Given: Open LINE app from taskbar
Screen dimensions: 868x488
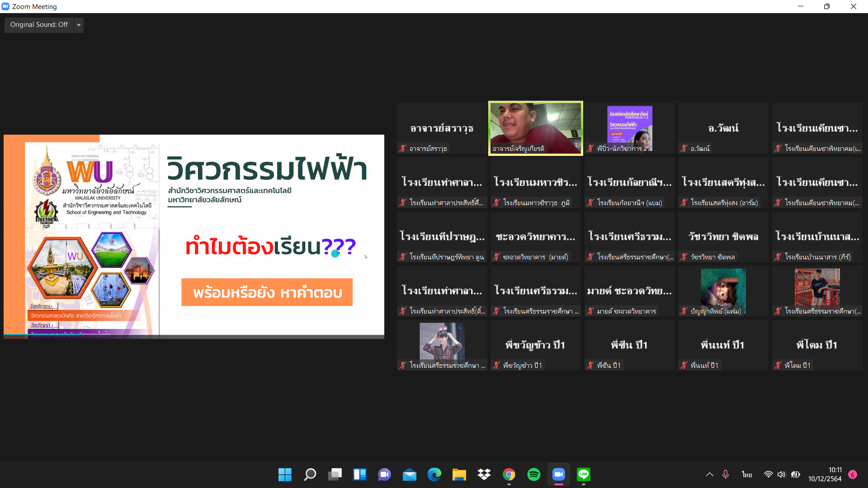Looking at the screenshot, I should point(584,474).
